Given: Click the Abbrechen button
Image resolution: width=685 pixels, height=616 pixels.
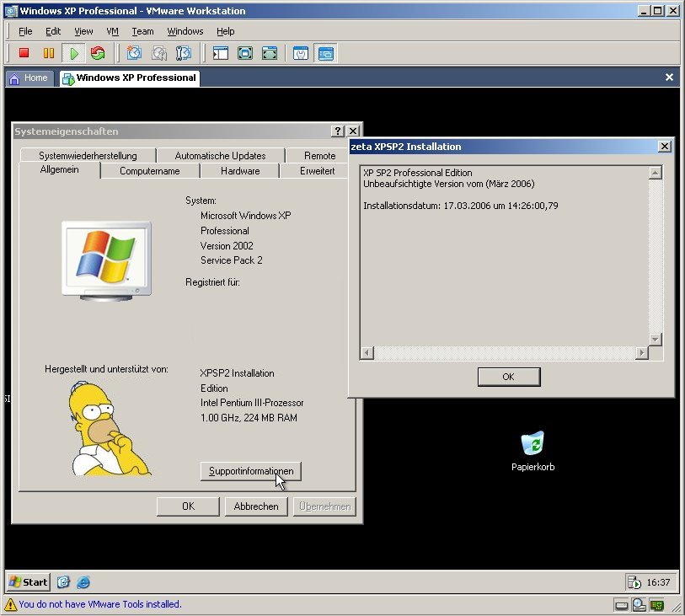Looking at the screenshot, I should pyautogui.click(x=256, y=506).
